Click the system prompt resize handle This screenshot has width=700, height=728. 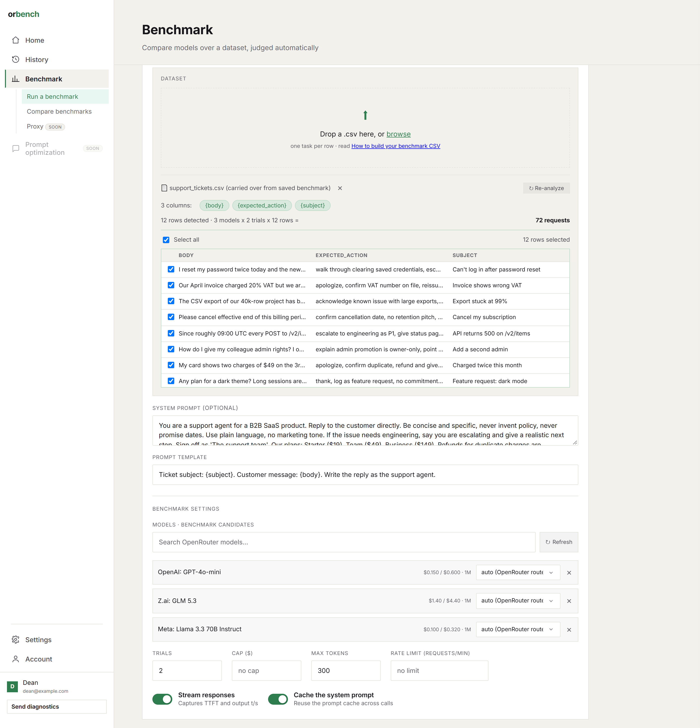575,442
